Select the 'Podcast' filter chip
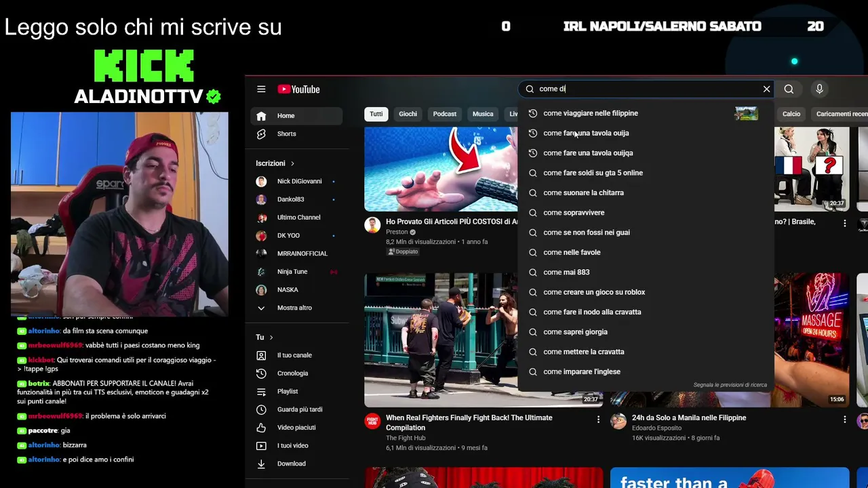Viewport: 868px width, 488px height. tap(445, 114)
